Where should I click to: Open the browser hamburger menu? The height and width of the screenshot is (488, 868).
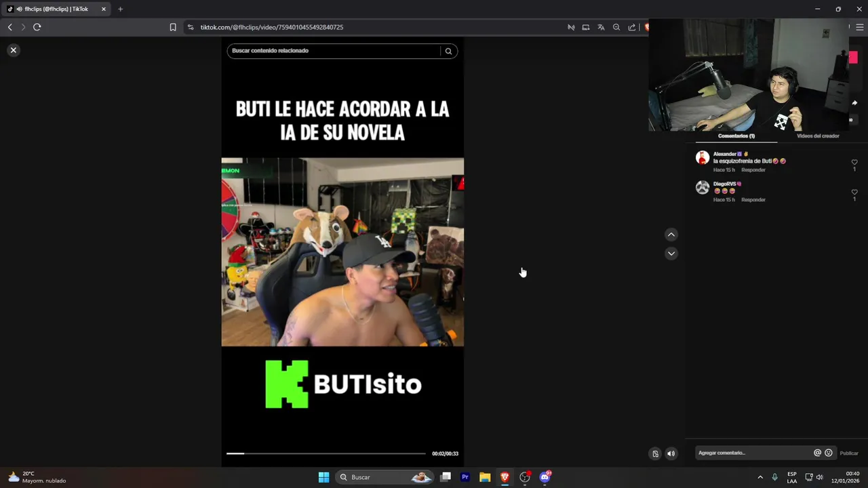tap(860, 27)
